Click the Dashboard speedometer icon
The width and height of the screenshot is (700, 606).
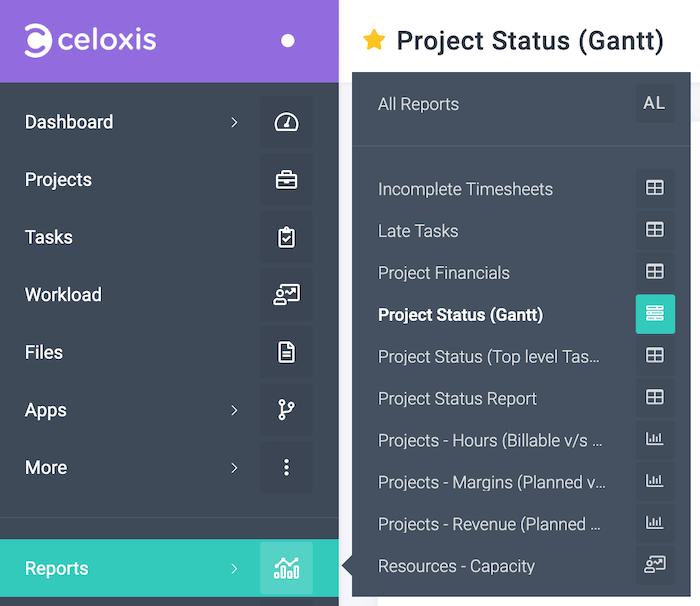click(x=286, y=122)
